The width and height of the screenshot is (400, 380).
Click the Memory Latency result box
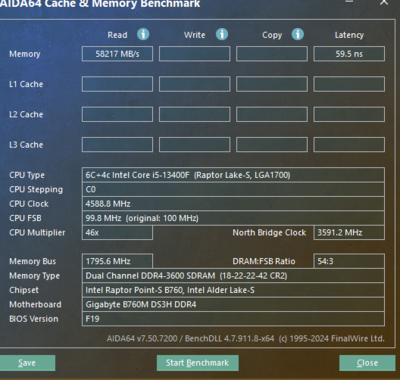click(x=349, y=54)
